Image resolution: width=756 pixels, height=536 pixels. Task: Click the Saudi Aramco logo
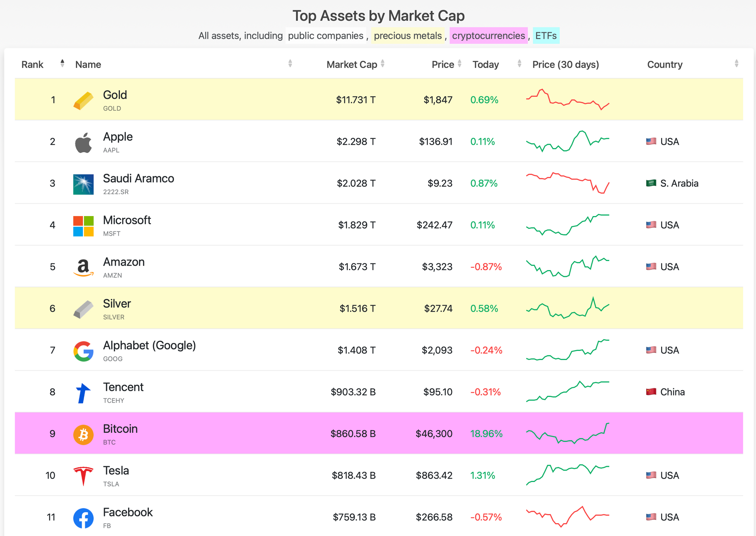pos(83,184)
